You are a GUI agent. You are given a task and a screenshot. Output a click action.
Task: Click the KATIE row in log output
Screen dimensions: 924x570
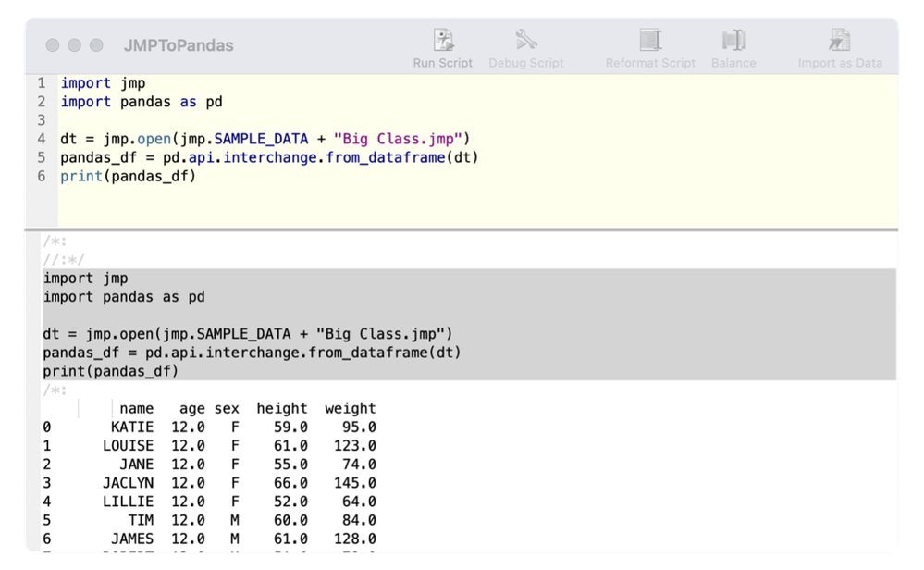(x=132, y=427)
